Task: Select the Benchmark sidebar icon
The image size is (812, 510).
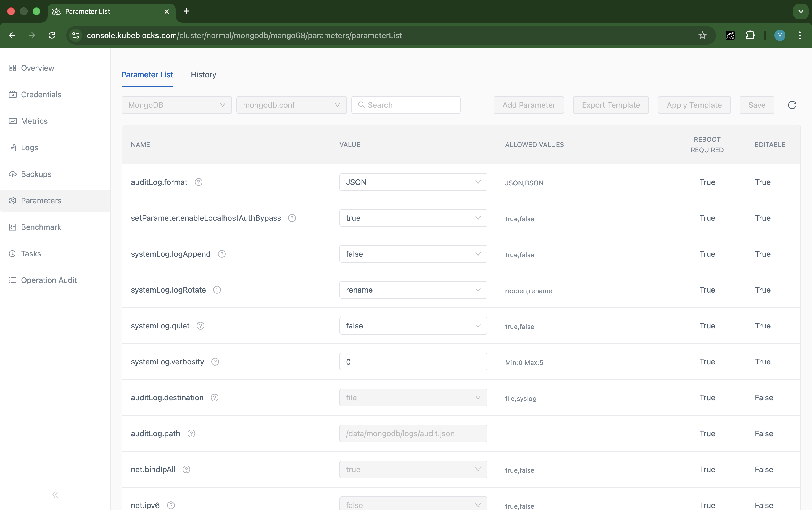Action: tap(12, 227)
